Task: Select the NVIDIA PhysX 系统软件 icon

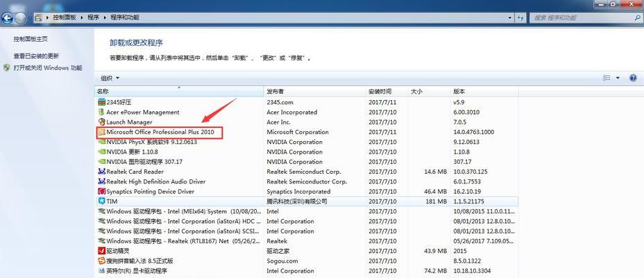Action: tap(101, 142)
